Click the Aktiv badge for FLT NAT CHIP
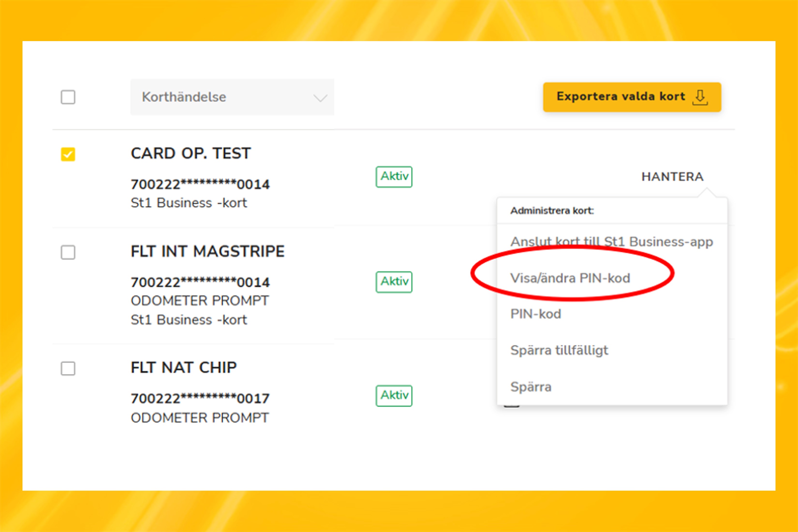This screenshot has width=798, height=532. coord(394,396)
